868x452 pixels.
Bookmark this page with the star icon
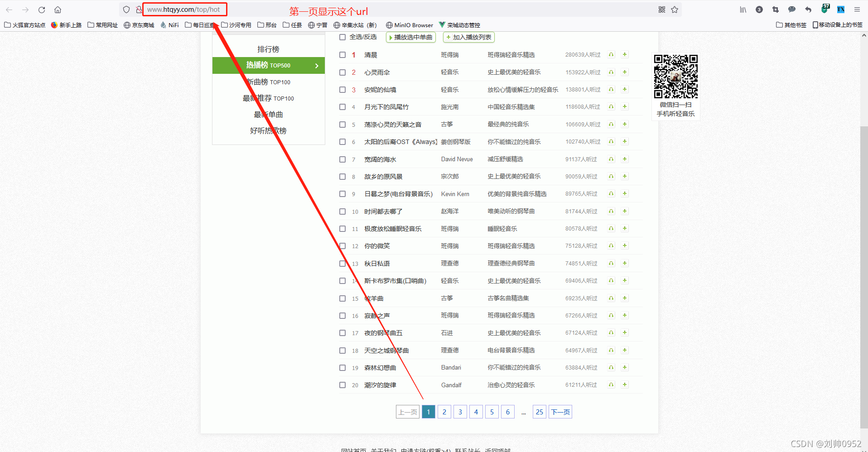(x=675, y=10)
